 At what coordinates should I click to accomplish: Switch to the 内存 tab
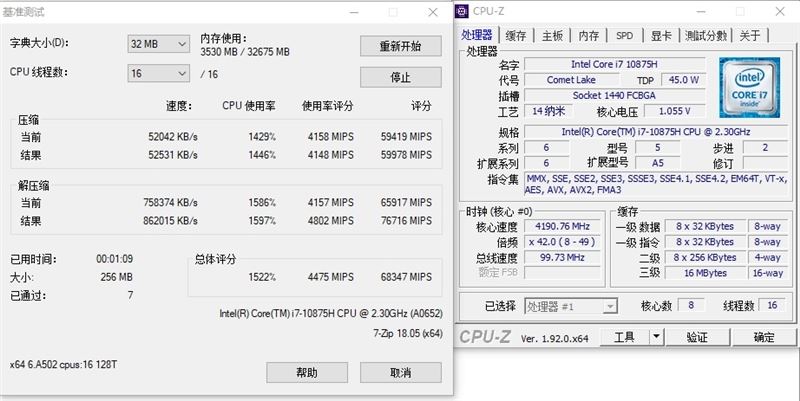[589, 36]
